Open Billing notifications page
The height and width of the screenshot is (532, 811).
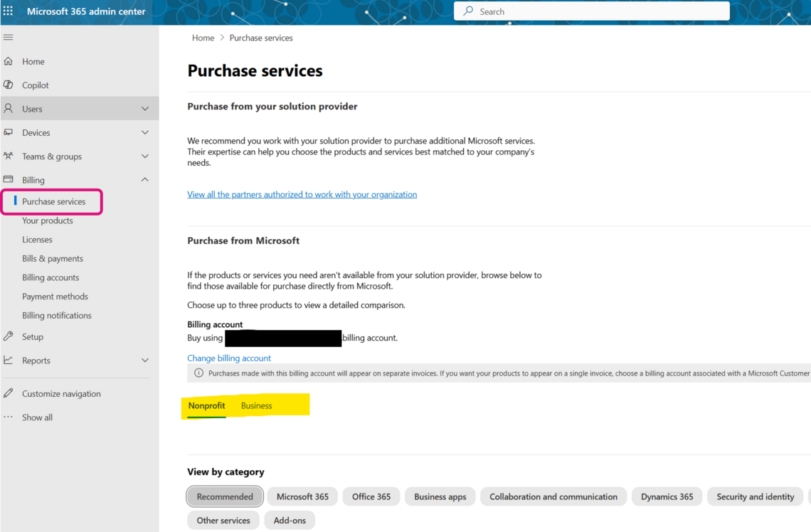(57, 315)
